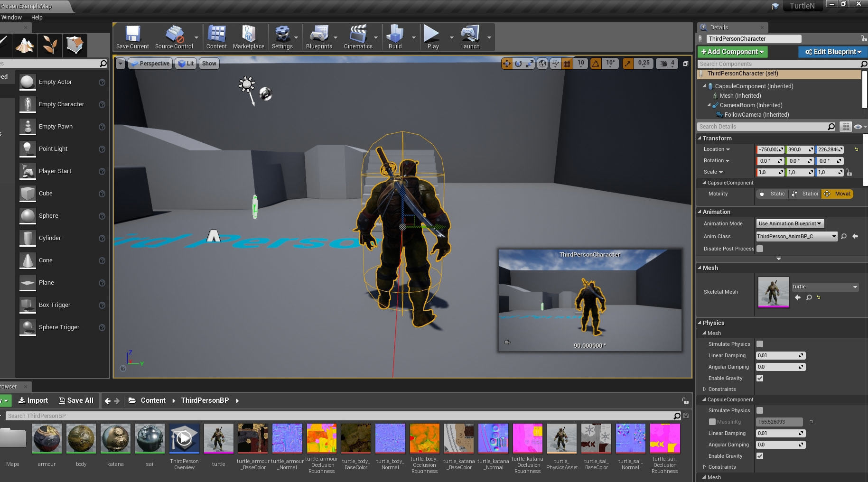Click Save All in Content Browser
This screenshot has width=868, height=482.
coord(76,400)
